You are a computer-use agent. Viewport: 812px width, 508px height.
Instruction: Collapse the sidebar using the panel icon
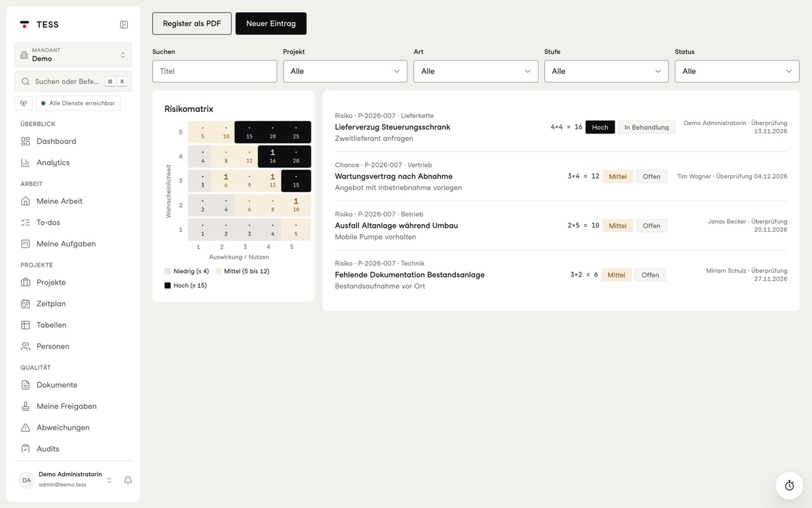(124, 25)
